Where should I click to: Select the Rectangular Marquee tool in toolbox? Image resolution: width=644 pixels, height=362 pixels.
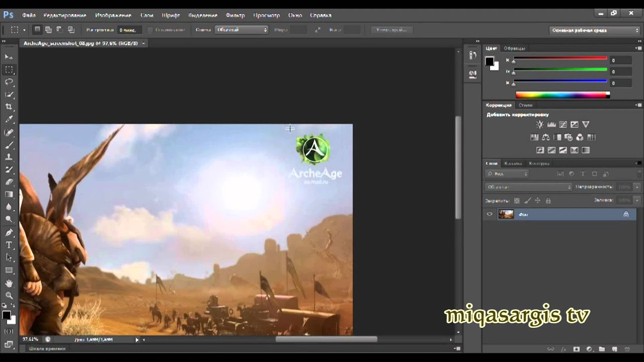point(9,69)
